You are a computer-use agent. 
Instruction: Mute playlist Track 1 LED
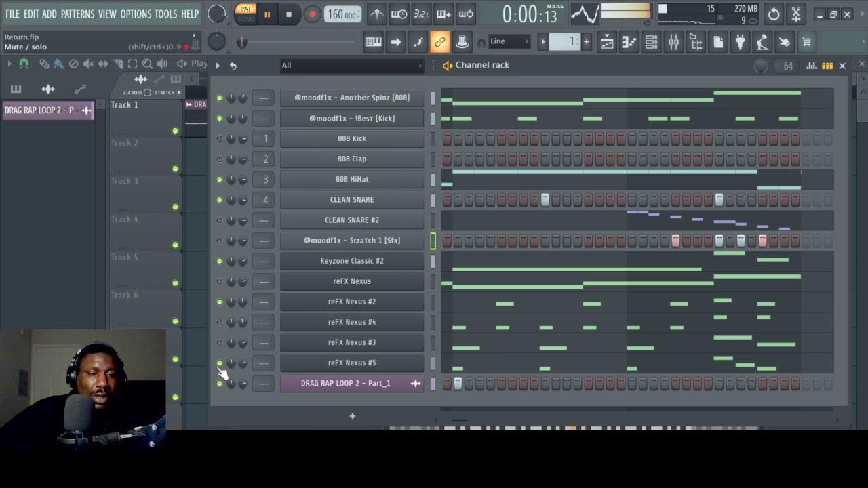point(175,131)
